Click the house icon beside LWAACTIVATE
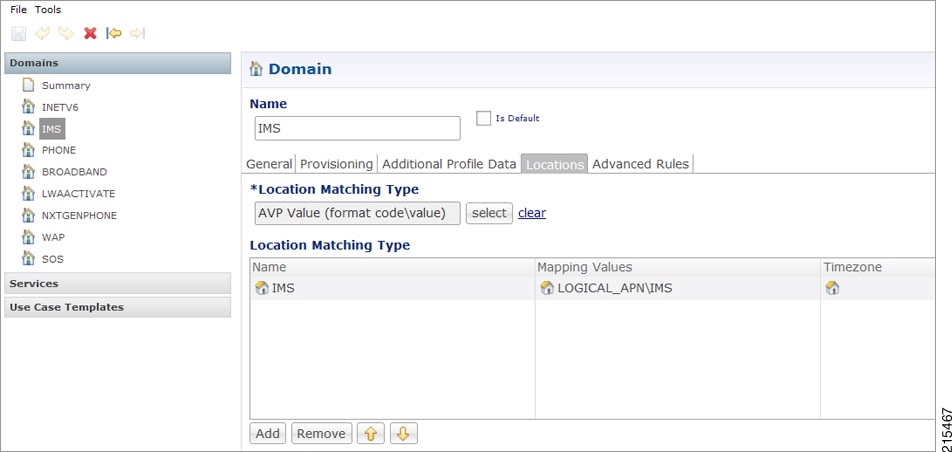Viewport: 952px width, 452px height. pyautogui.click(x=28, y=193)
